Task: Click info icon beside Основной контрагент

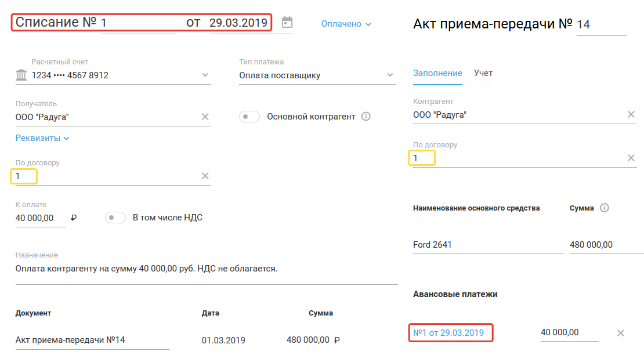Action: click(366, 117)
